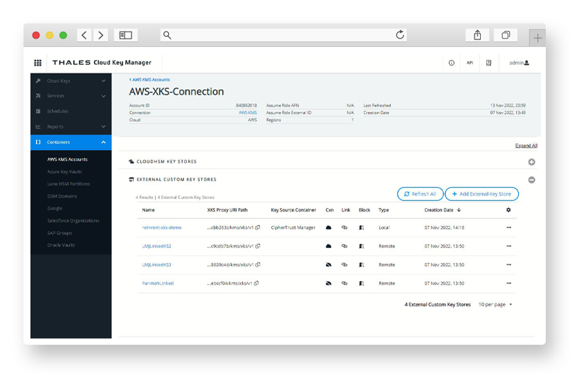Sort by Name column header
This screenshot has height=380, width=588.
click(149, 210)
